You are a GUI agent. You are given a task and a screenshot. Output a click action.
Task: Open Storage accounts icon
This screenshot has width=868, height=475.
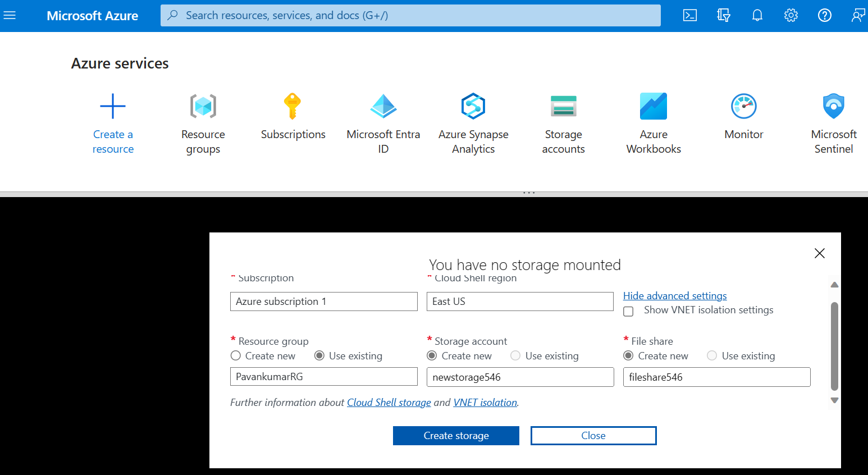click(x=563, y=106)
